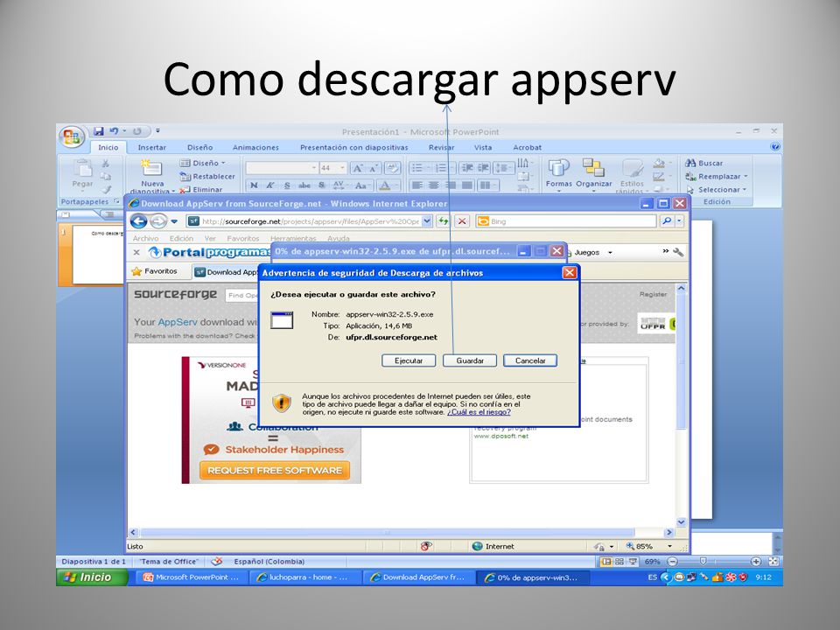Image resolution: width=840 pixels, height=630 pixels.
Task: Open the Diseño layout dropdown in ribbon
Action: 202,163
